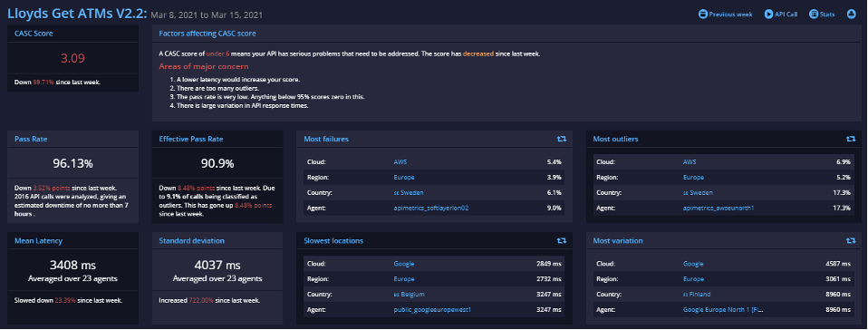Cycle the Slowest locations panel icon
The width and height of the screenshot is (868, 330).
tap(562, 241)
